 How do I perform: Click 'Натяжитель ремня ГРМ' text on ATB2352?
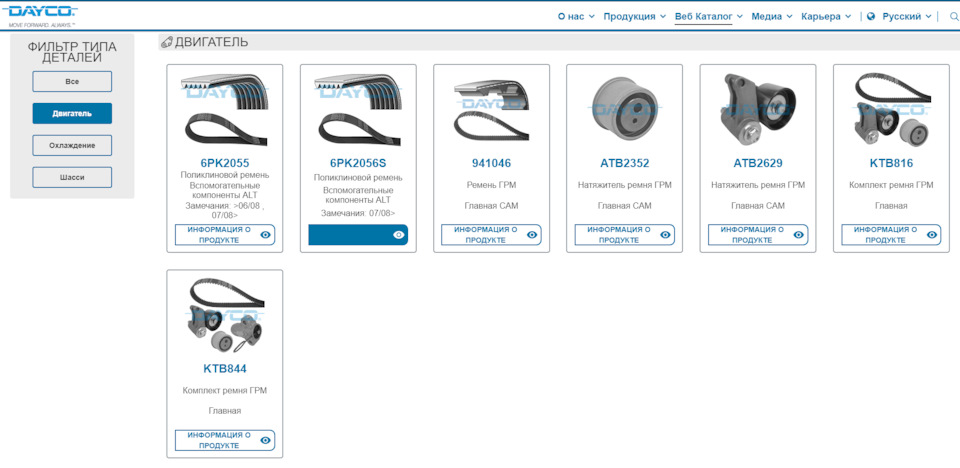coord(624,184)
